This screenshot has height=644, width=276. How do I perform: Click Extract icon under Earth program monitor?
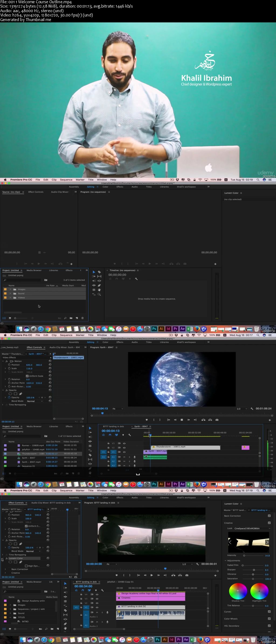pyautogui.click(x=210, y=420)
